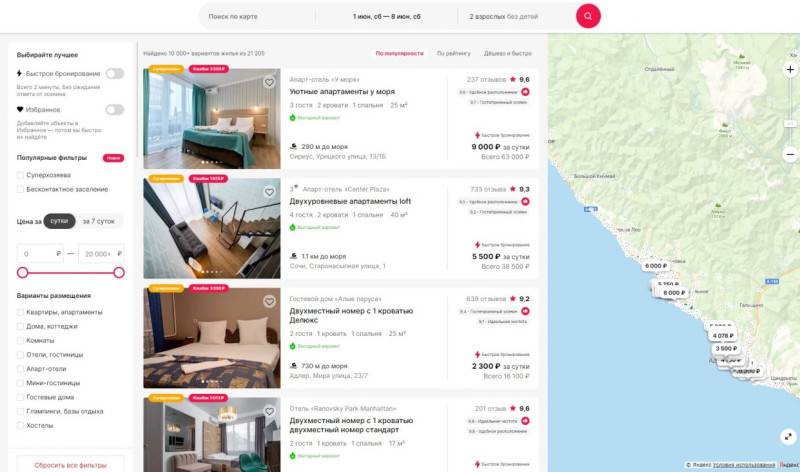Sort listings По рейтингу
This screenshot has width=800, height=472.
point(454,53)
